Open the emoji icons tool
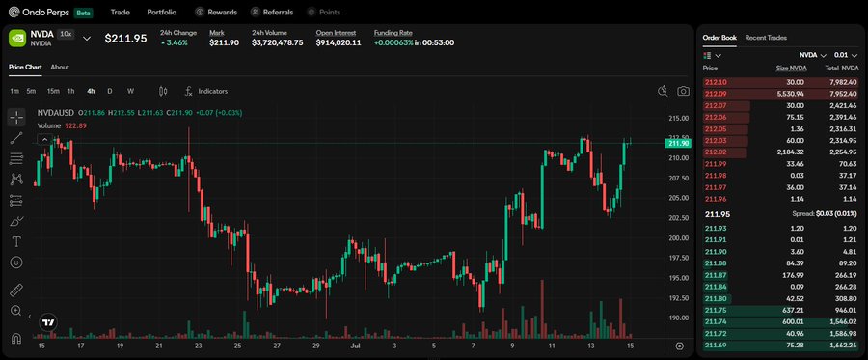 16,263
